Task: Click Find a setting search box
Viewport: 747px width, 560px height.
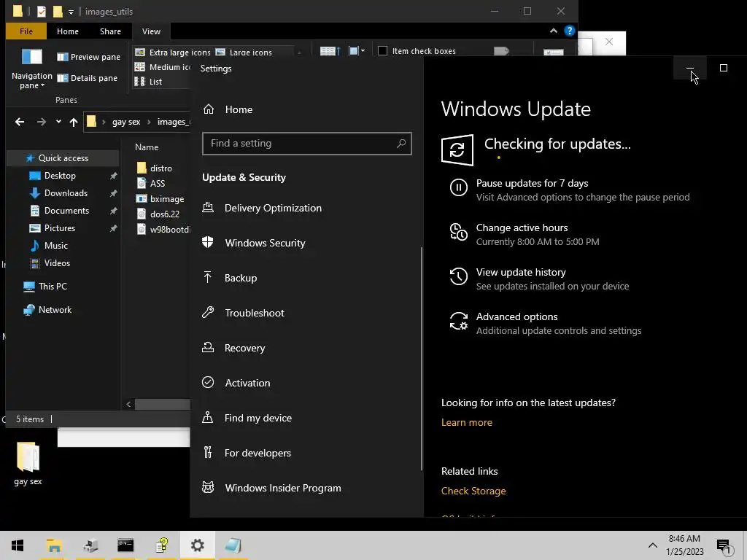Action: (x=307, y=144)
